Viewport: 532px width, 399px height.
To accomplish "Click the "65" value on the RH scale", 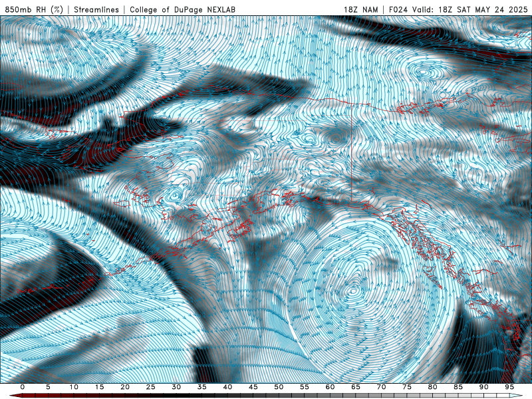I will [356, 387].
